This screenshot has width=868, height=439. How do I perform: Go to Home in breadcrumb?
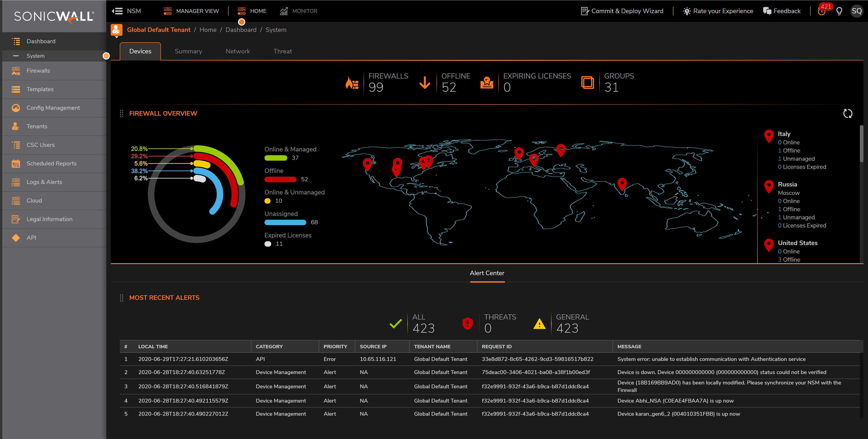pyautogui.click(x=208, y=30)
